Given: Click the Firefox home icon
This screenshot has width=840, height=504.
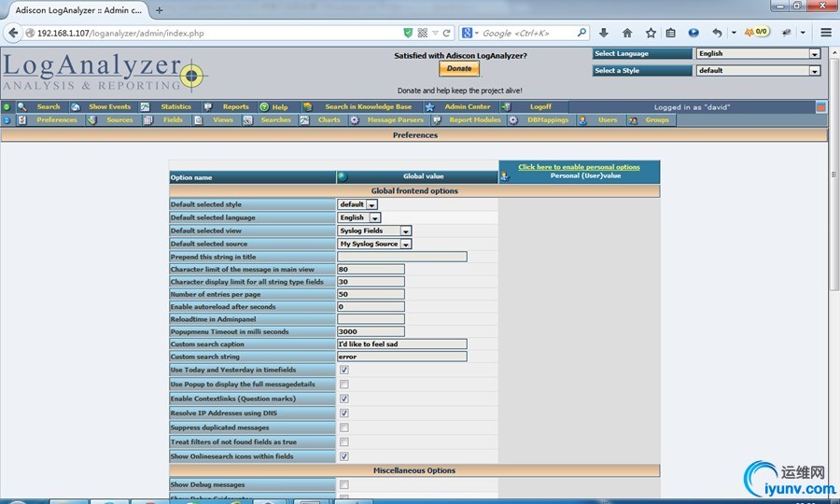Looking at the screenshot, I should (x=627, y=33).
